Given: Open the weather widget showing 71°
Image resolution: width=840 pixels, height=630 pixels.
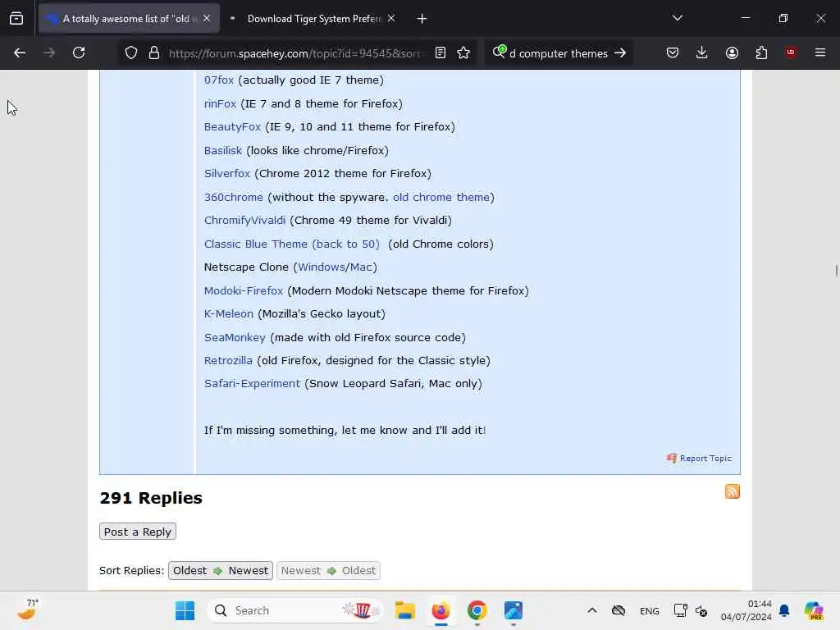Looking at the screenshot, I should 27,609.
